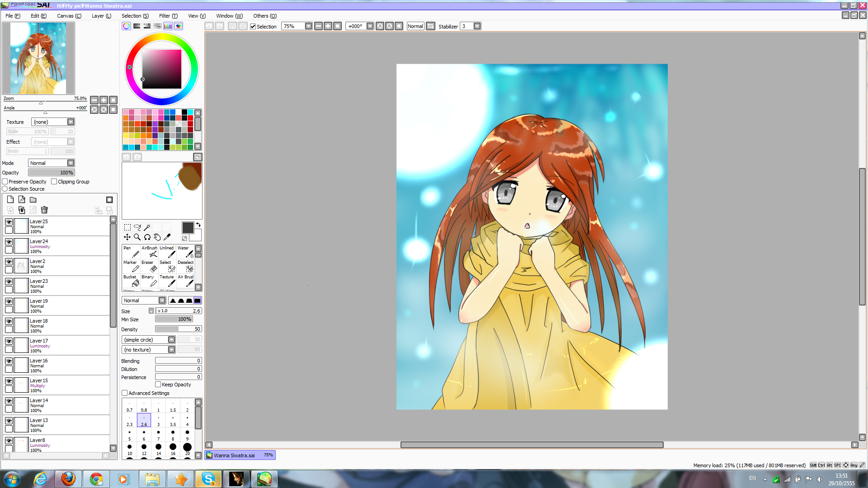Viewport: 868px width, 488px height.
Task: Select the Lasso selection tool
Action: [137, 227]
